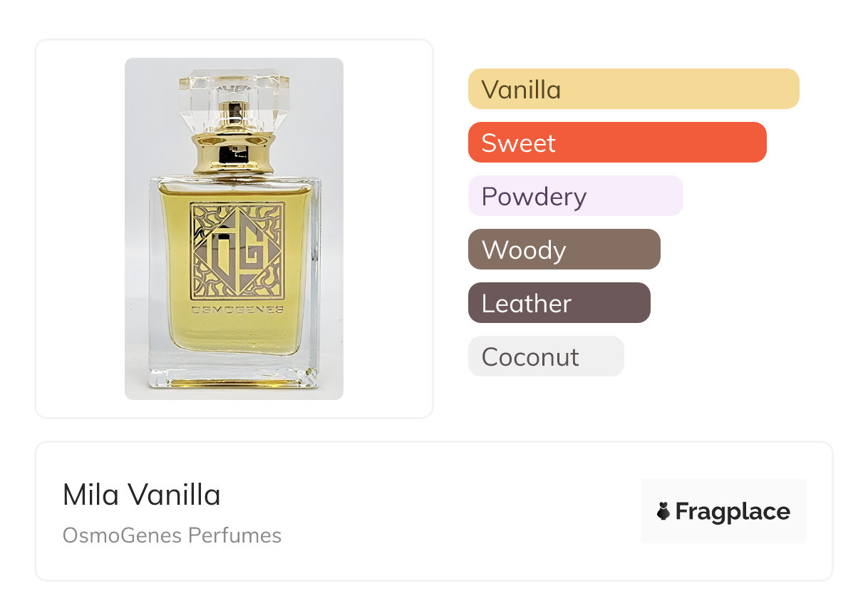Click the Fragplace perfume bottle logo icon

pos(663,511)
